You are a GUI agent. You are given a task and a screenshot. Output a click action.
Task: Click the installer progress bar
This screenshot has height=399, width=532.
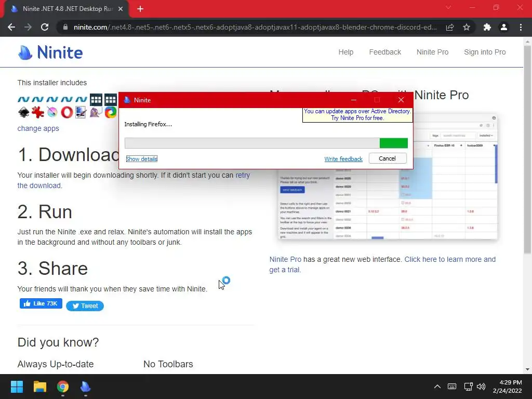click(266, 143)
